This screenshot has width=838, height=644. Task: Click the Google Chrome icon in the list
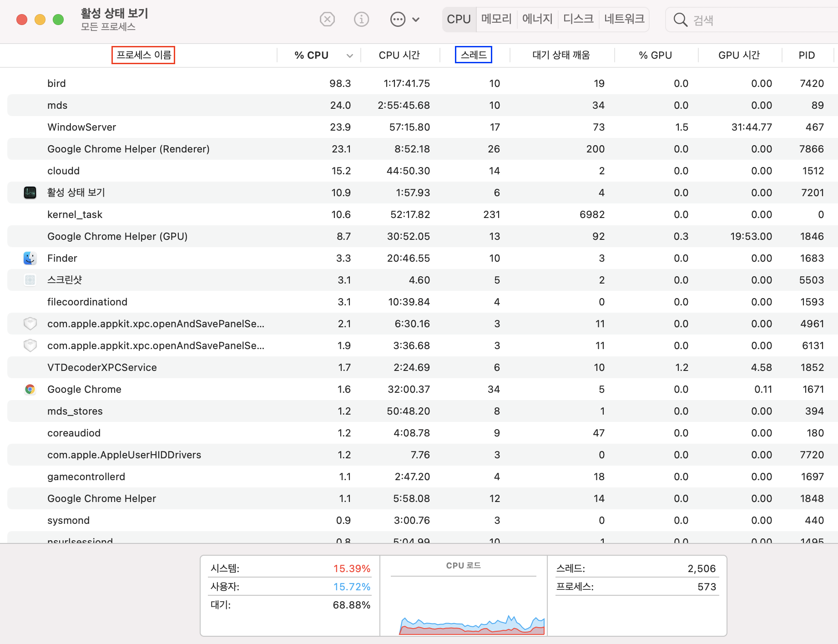(30, 389)
